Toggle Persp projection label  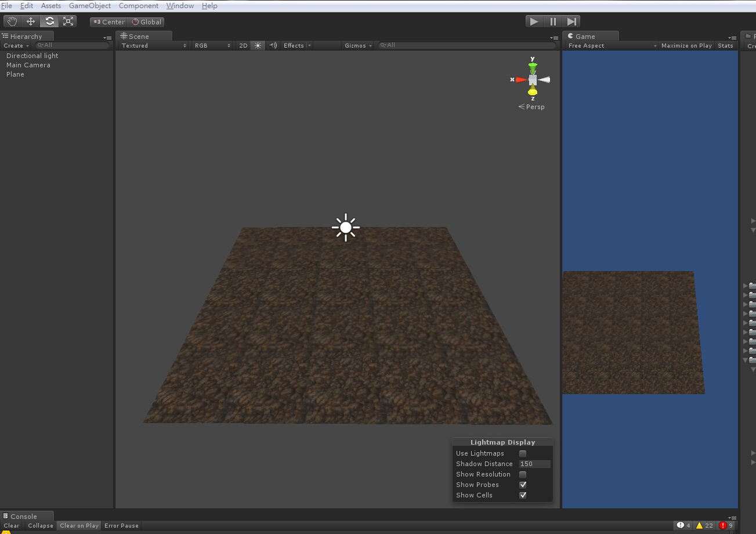pyautogui.click(x=531, y=107)
